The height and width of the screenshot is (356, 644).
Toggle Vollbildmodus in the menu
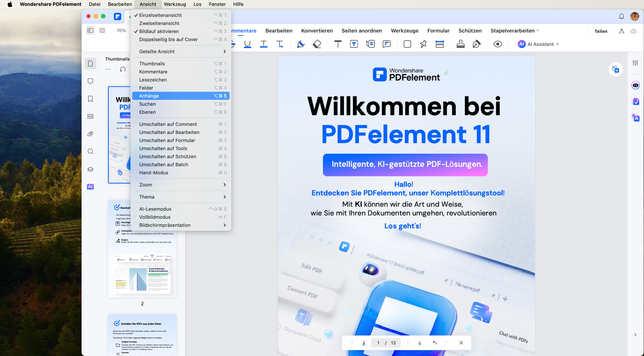coord(181,217)
